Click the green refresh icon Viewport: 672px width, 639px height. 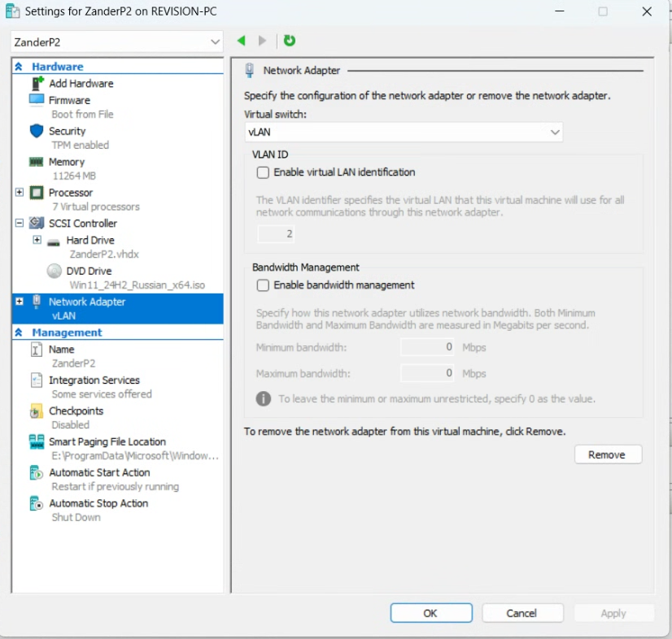pyautogui.click(x=290, y=41)
